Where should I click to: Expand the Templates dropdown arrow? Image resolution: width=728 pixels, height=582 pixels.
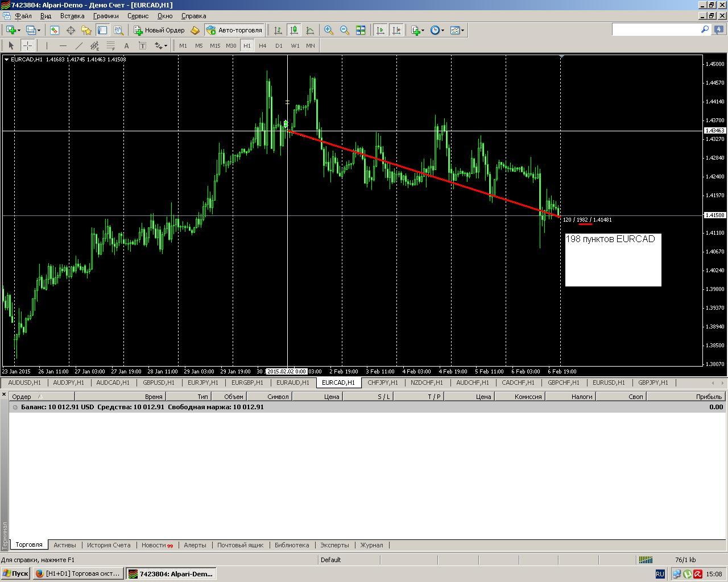click(x=462, y=30)
